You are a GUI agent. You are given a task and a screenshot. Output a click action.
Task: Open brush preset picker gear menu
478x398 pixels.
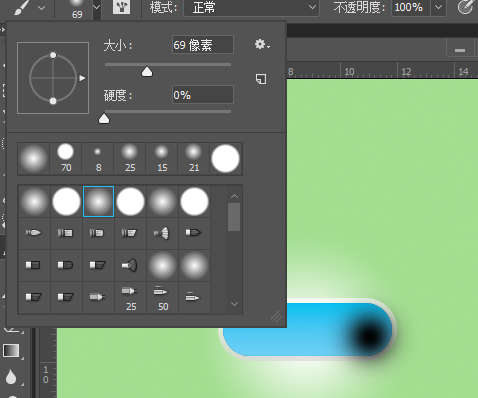262,44
